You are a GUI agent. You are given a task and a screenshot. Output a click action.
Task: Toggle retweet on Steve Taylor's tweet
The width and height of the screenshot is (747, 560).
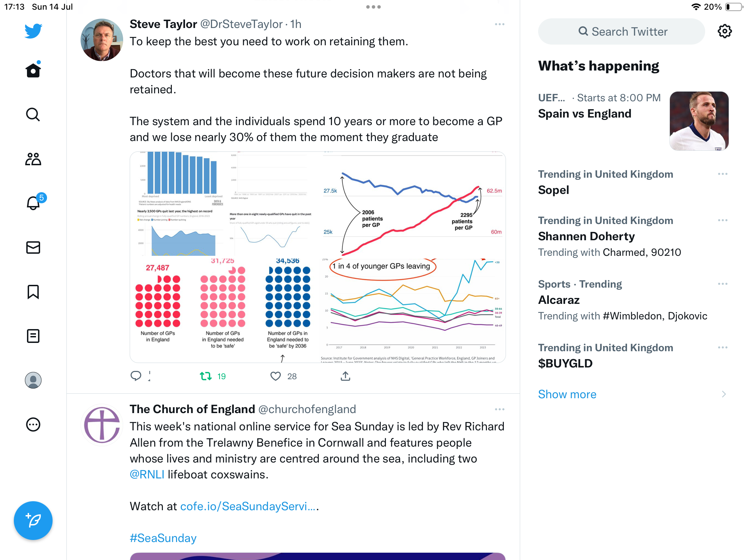(206, 376)
